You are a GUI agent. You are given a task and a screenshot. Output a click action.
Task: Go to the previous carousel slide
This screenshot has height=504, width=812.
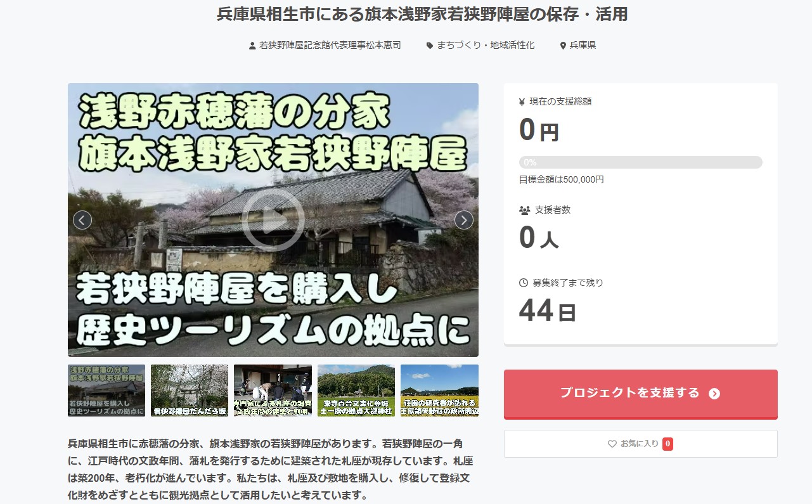coord(82,220)
